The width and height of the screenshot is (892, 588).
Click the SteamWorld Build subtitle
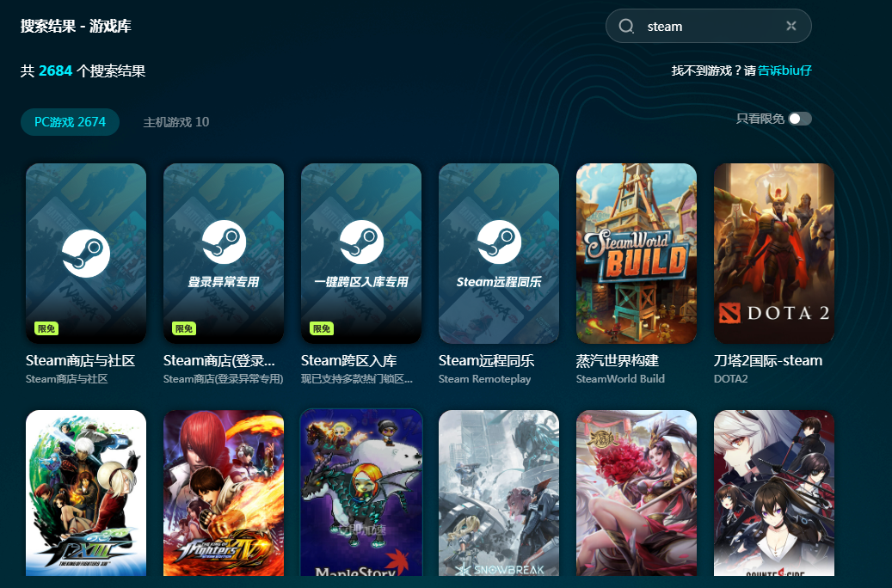coord(620,379)
